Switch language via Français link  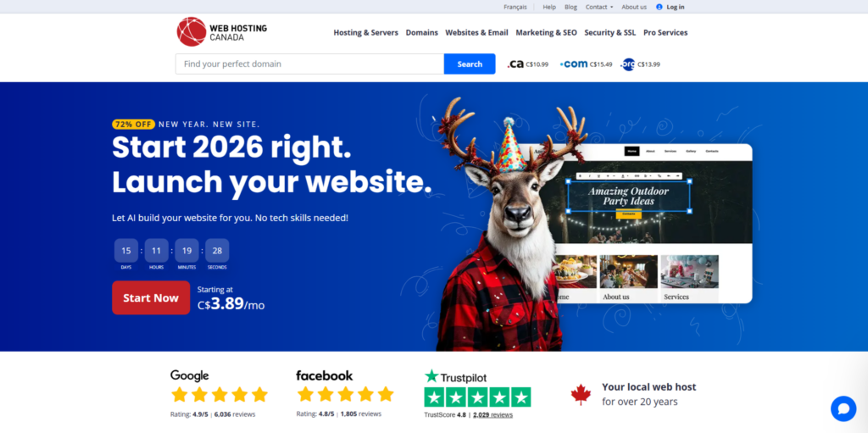515,7
